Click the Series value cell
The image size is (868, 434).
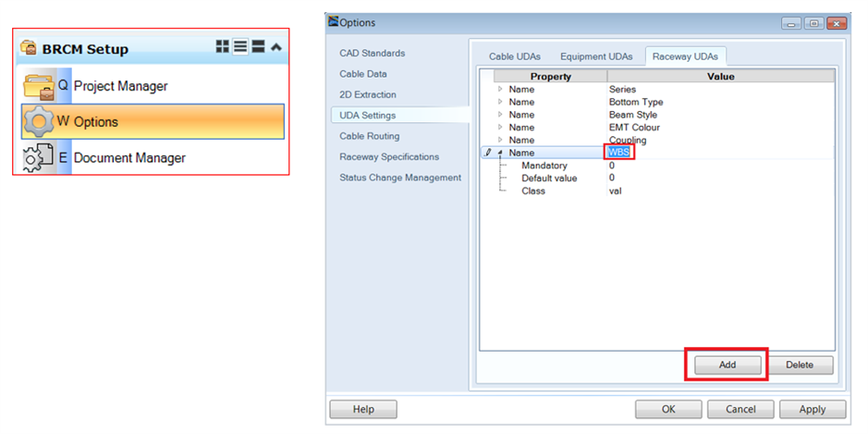(x=720, y=89)
